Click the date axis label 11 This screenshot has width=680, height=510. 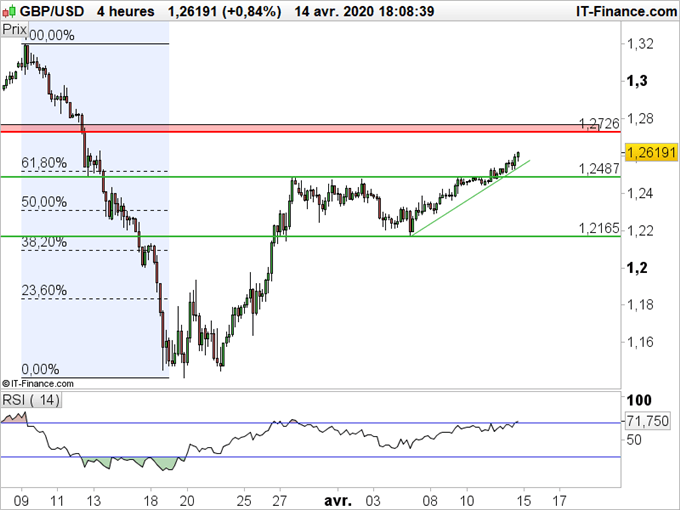click(57, 500)
